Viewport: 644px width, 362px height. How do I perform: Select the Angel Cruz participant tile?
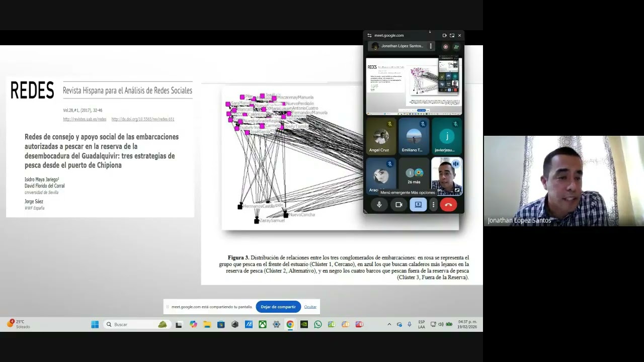click(381, 136)
